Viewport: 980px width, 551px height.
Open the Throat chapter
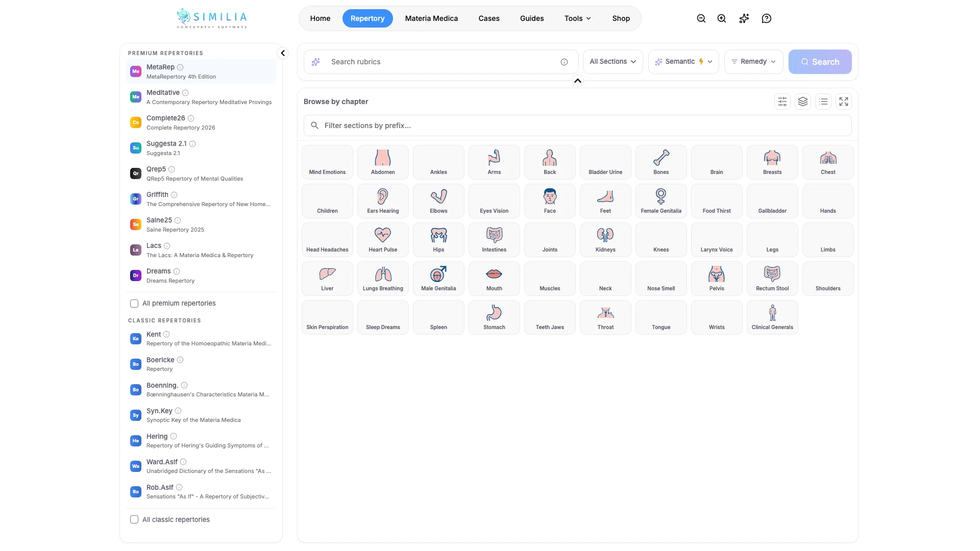click(x=605, y=317)
